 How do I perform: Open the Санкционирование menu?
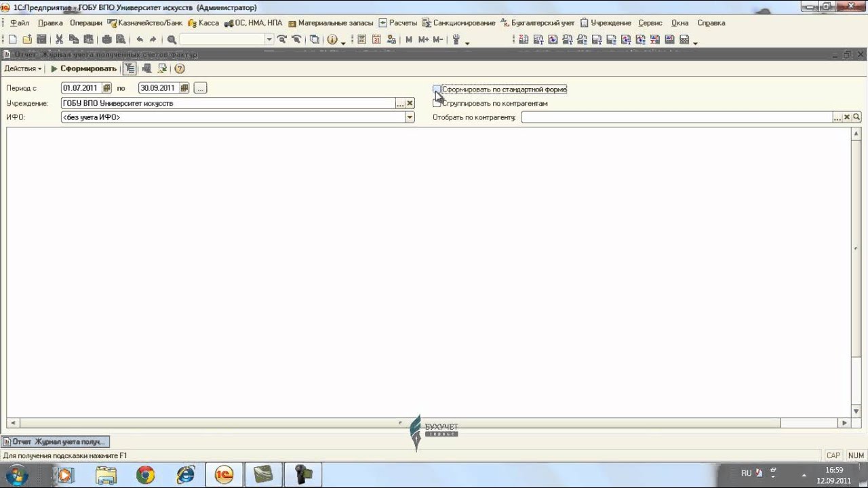coord(459,23)
